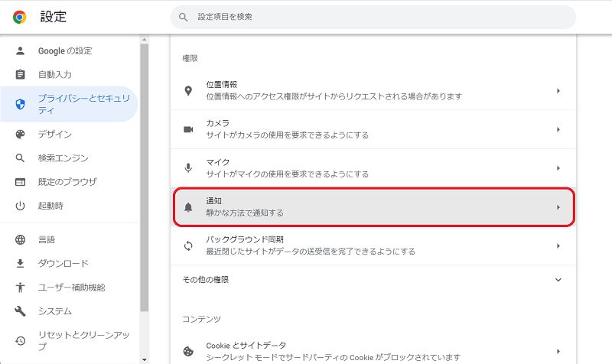Click the camera icon

pos(188,129)
